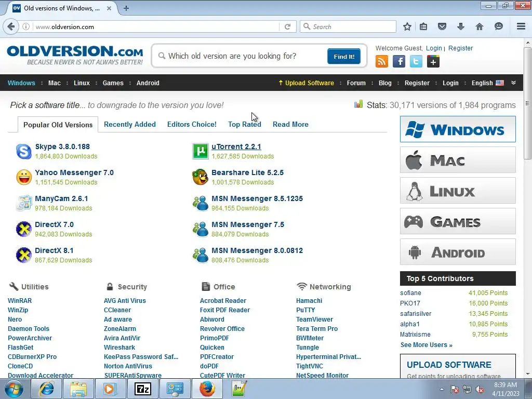Viewport: 532px width, 399px height.
Task: Click the Firefox back arrow button
Action: [x=11, y=26]
